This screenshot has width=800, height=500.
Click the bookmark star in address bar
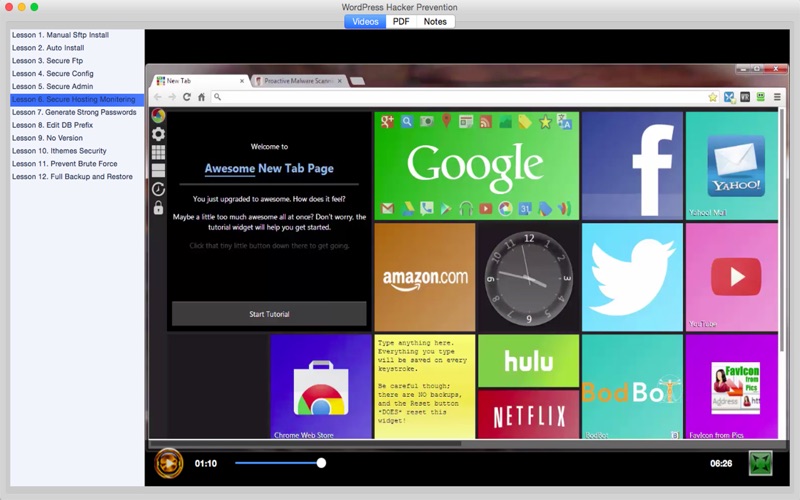(x=713, y=97)
